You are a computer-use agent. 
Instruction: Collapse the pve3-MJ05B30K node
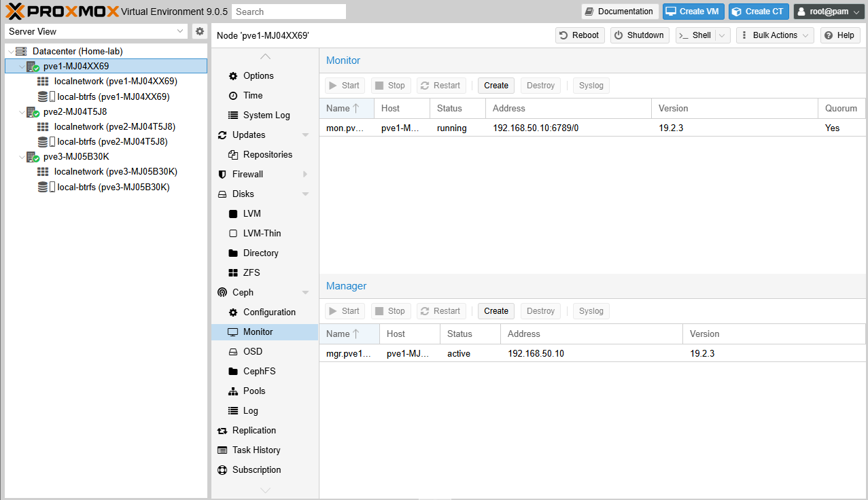(x=22, y=157)
